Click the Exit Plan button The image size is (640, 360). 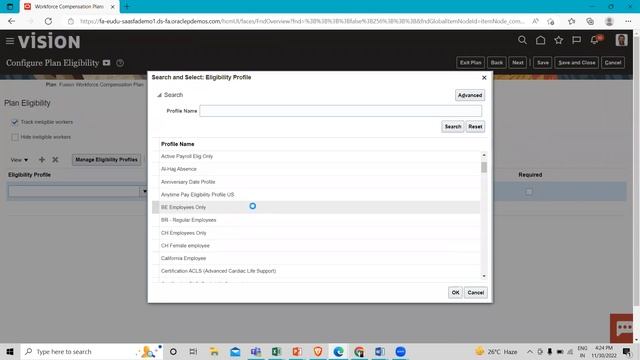pyautogui.click(x=470, y=62)
